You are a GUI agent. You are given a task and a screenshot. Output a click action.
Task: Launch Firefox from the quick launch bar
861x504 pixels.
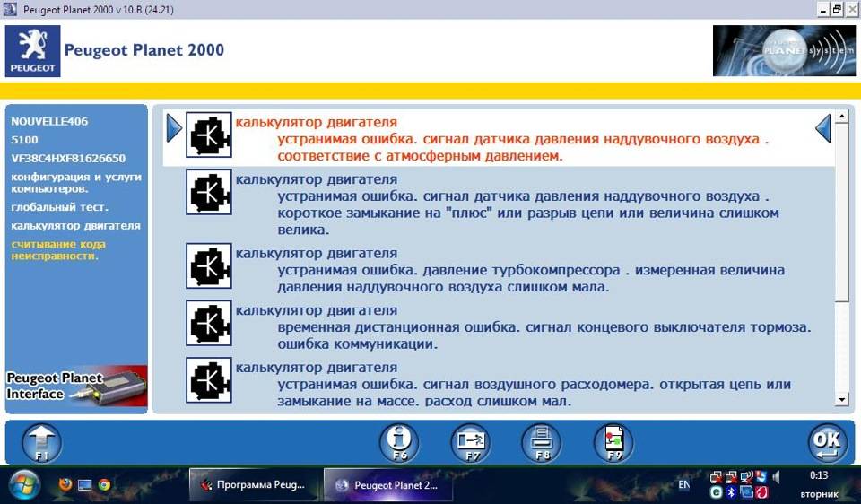coord(65,484)
